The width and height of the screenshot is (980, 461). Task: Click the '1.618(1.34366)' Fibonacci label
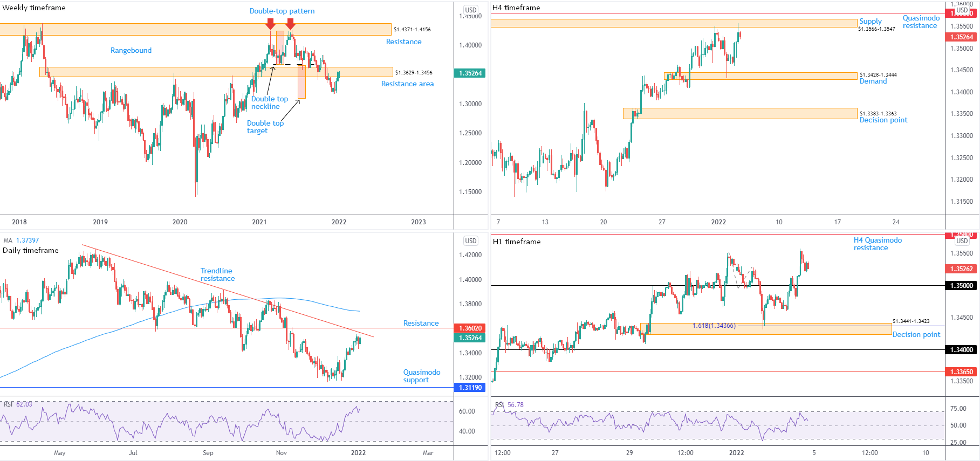click(714, 326)
